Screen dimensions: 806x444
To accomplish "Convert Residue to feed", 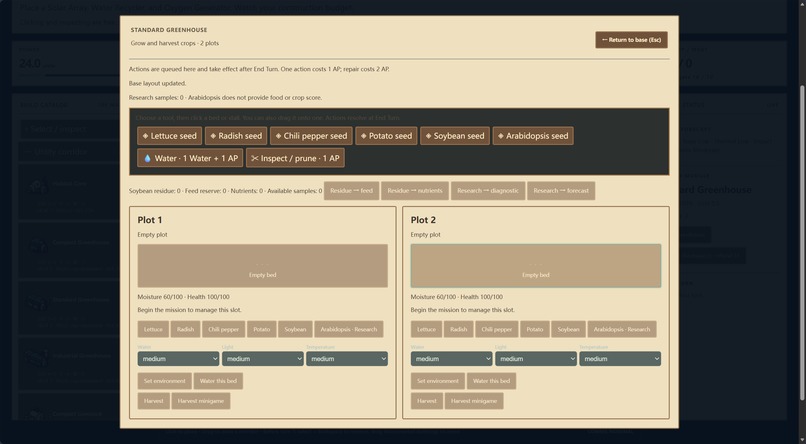I will [351, 191].
